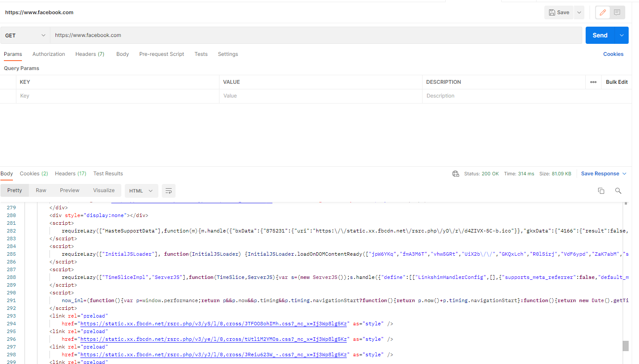639x364 pixels.
Task: Switch to Preview view mode
Action: (70, 190)
